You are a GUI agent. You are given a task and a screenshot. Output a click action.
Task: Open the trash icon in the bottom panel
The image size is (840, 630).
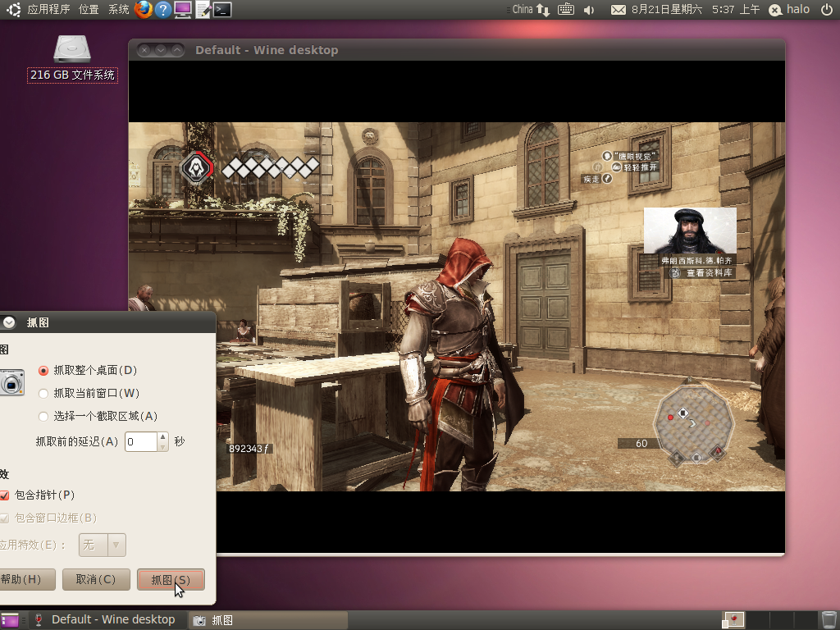pyautogui.click(x=829, y=620)
